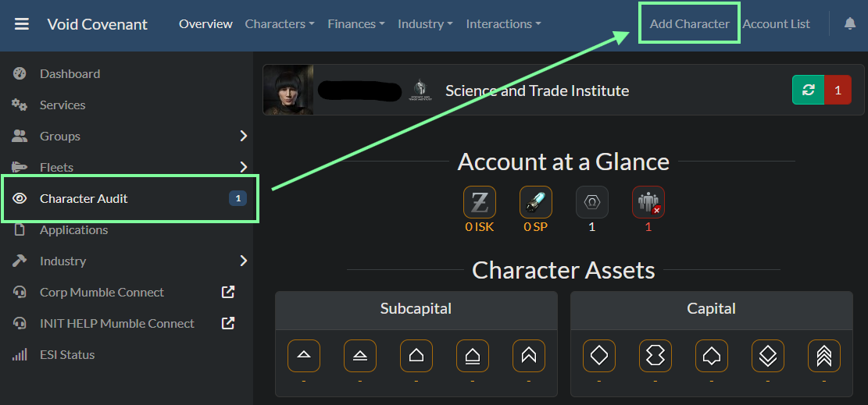Image resolution: width=868 pixels, height=405 pixels.
Task: Click the skill points injector icon
Action: click(x=536, y=203)
